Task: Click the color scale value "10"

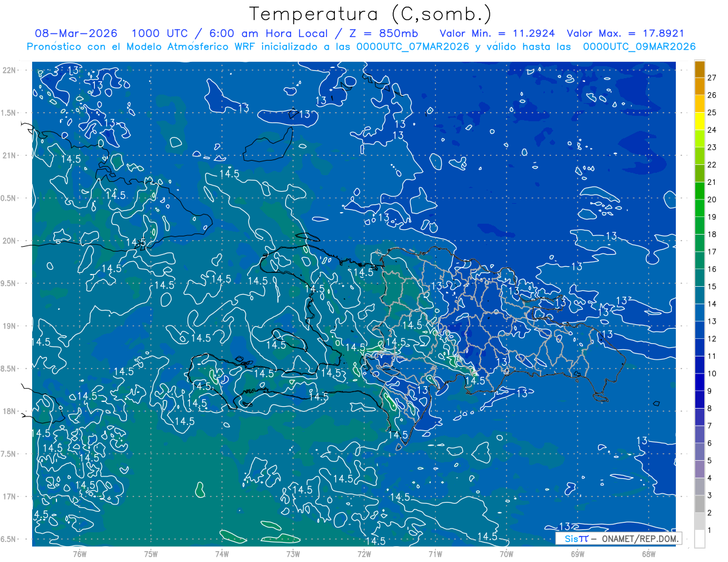Action: pyautogui.click(x=712, y=373)
